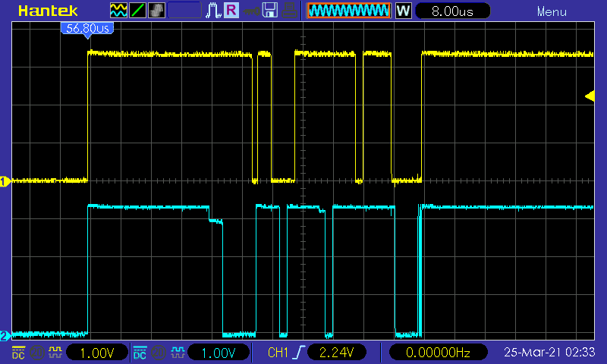Click the CH1 trigger source label
Viewport: 607px width, 364px height.
coord(278,353)
